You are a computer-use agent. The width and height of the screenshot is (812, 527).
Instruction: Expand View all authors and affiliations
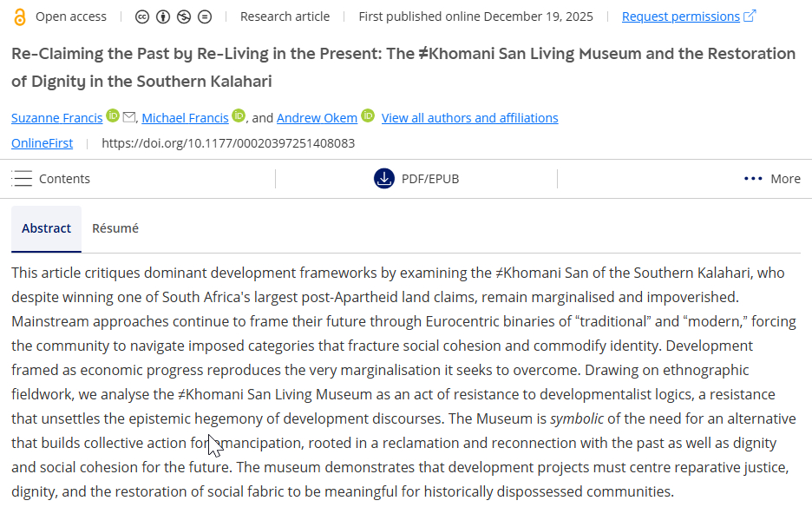469,118
